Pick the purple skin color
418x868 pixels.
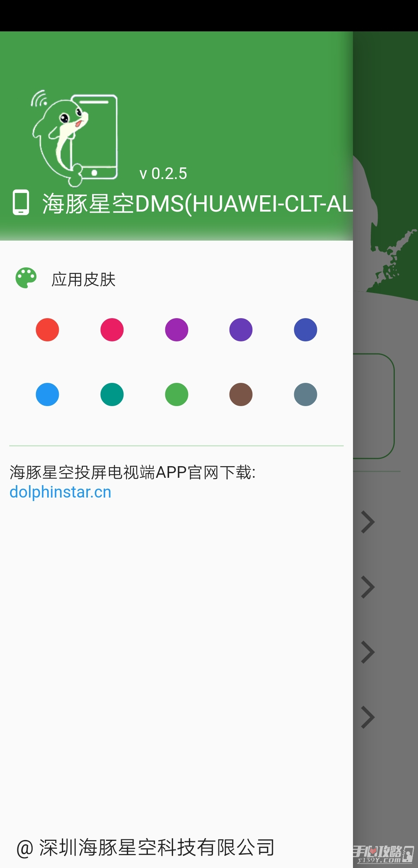[176, 330]
